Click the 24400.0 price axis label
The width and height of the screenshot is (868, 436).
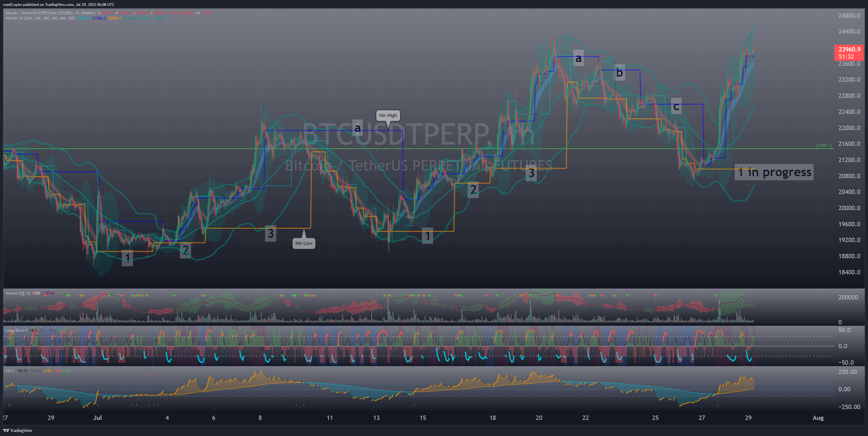pyautogui.click(x=849, y=31)
